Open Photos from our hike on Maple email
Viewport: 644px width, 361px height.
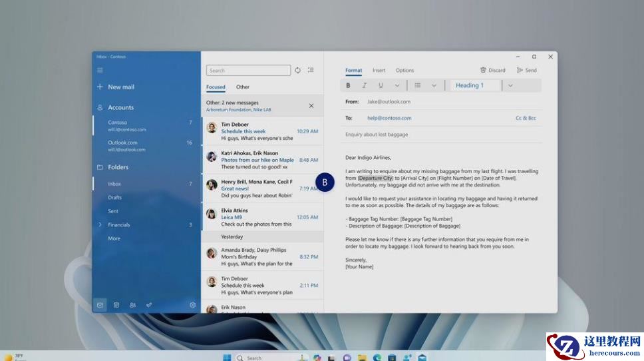tap(262, 160)
